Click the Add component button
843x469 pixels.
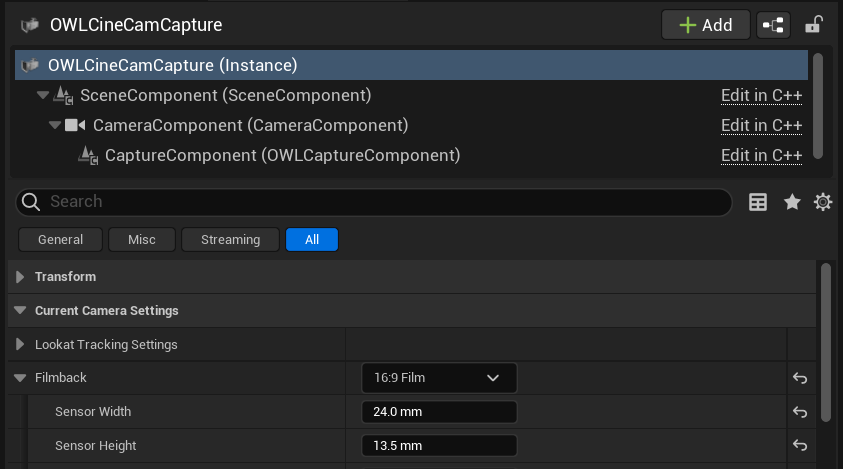tap(705, 25)
